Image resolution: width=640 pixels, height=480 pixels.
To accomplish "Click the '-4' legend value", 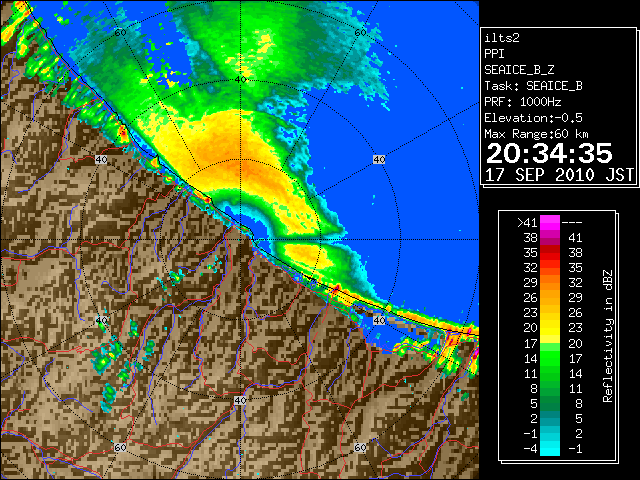I will pyautogui.click(x=531, y=449).
